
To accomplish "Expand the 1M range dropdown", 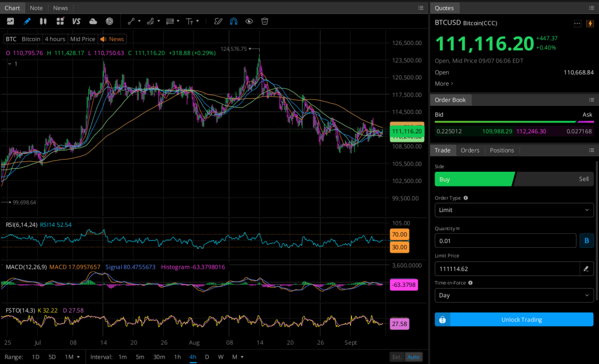I will [71, 357].
